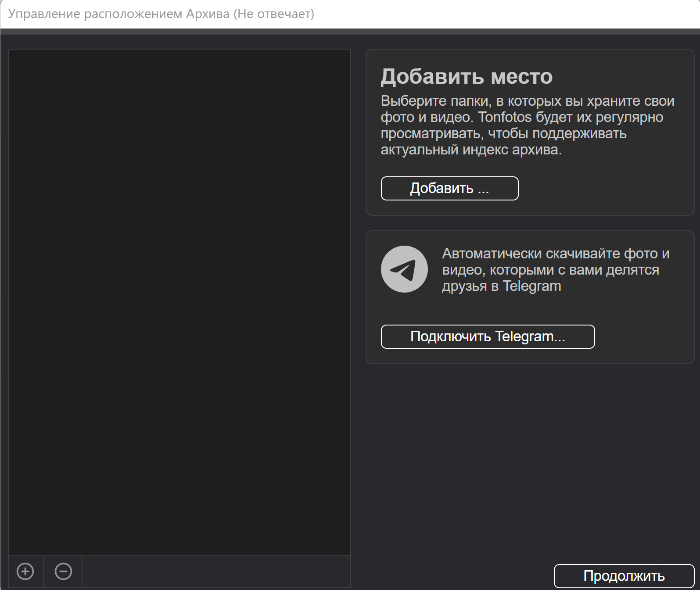700x590 pixels.
Task: Click the plus icon to add location
Action: point(25,571)
